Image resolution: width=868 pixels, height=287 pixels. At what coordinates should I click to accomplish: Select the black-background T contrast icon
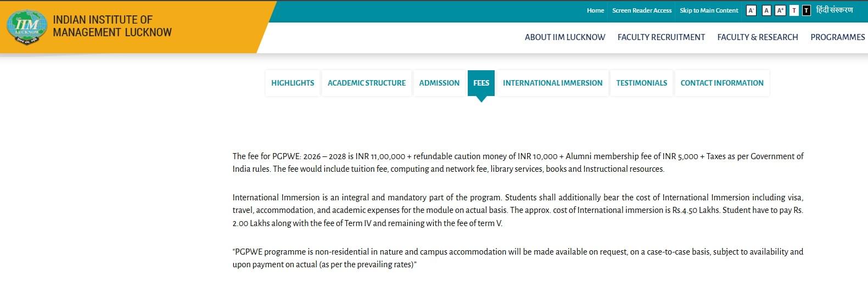point(807,10)
